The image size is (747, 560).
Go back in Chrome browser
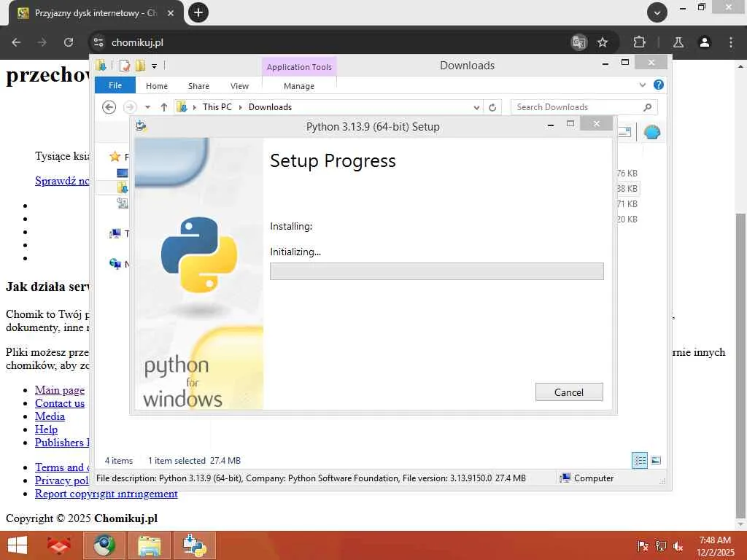[x=16, y=42]
